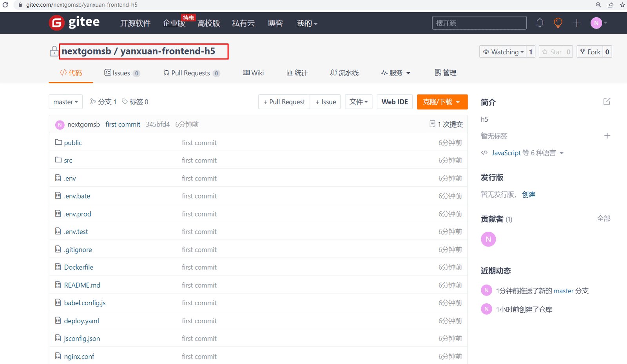Click the avatar beside 创建了仓库 activity
Screen dimensions: 627x364
486,309
